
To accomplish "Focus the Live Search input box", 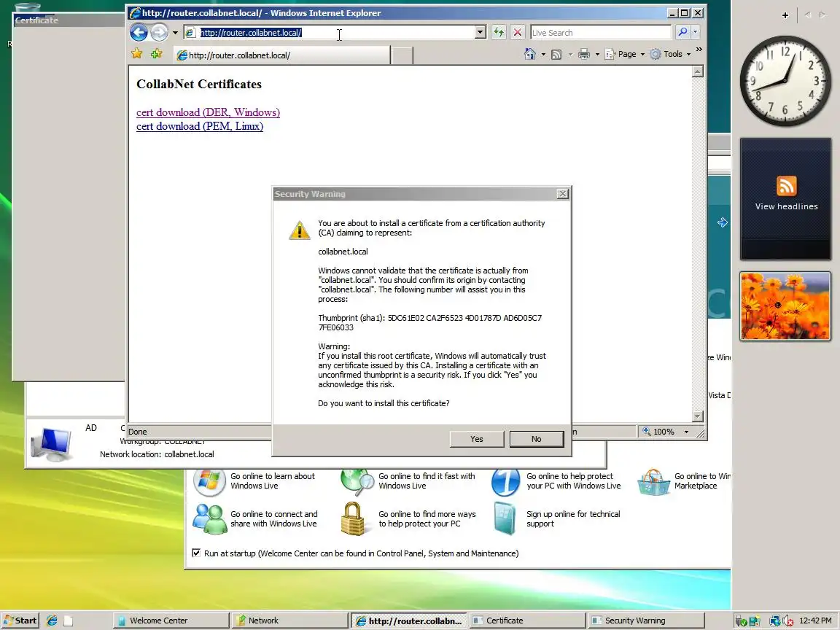I will click(x=600, y=33).
